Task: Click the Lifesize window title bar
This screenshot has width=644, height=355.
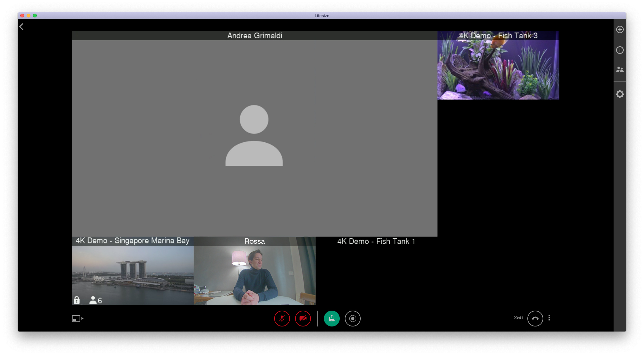Action: [322, 16]
